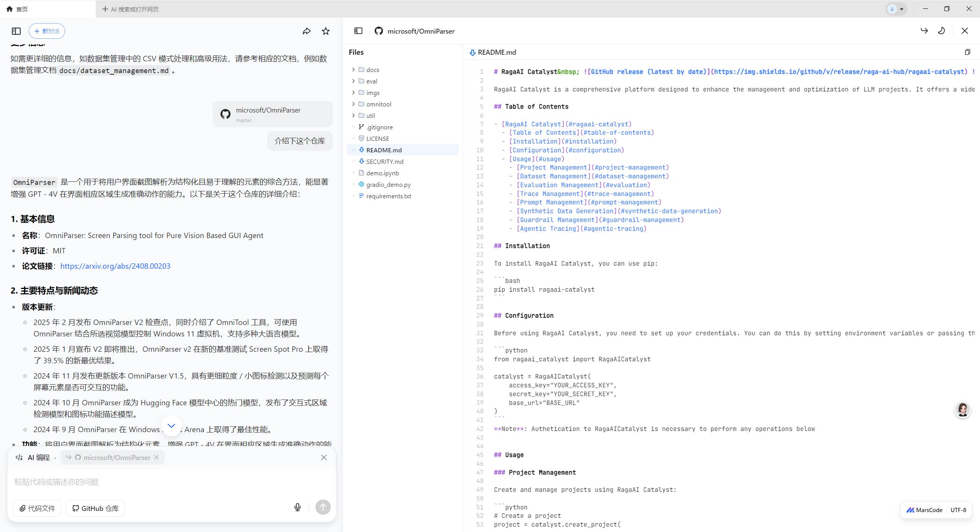Expand the eval folder
980x532 pixels.
(x=403, y=81)
